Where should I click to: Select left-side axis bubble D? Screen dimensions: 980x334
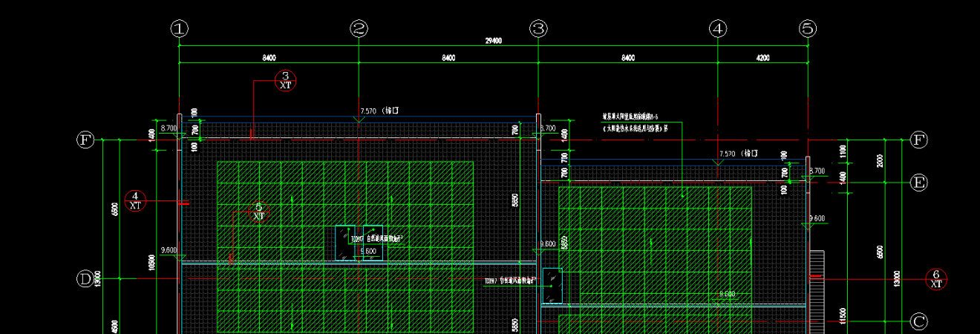pyautogui.click(x=86, y=279)
